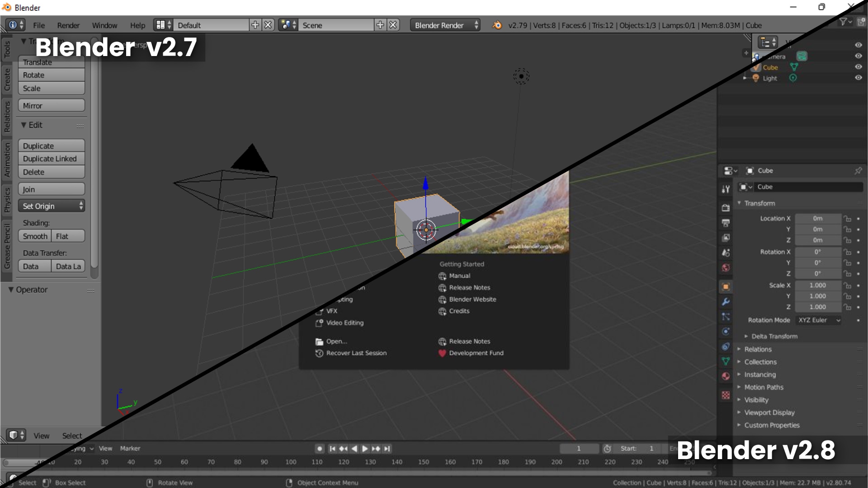This screenshot has width=868, height=488.
Task: Open the Material properties tab
Action: [x=726, y=376]
